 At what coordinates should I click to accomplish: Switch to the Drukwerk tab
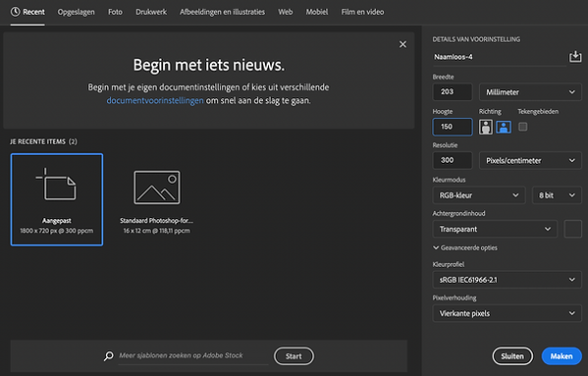[x=151, y=12]
